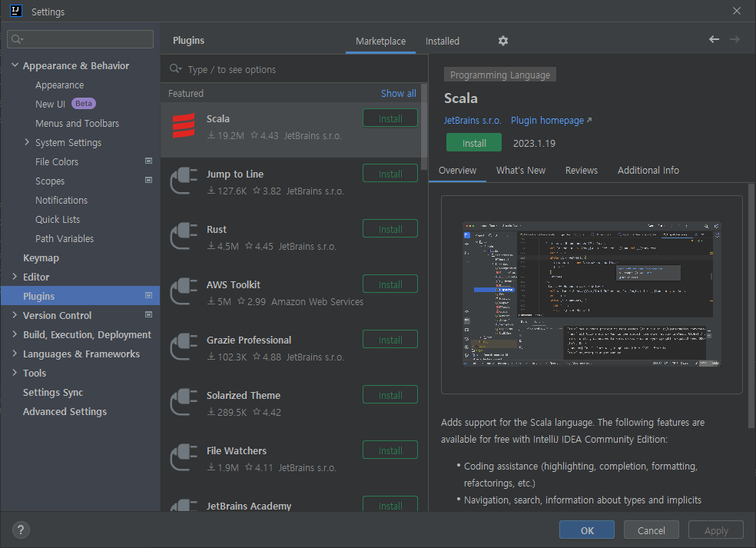Select Appearance in settings tree
The height and width of the screenshot is (548, 756).
click(x=59, y=85)
